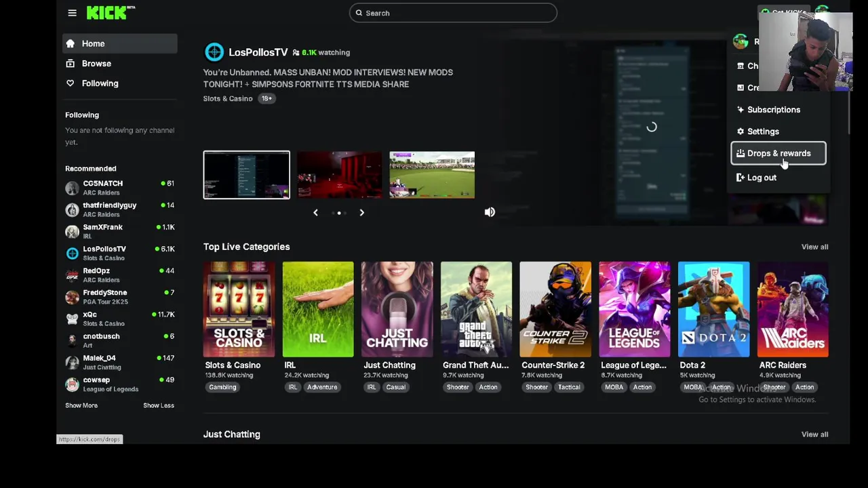Click the MOBA tag under League of Legends
This screenshot has width=868, height=488.
point(614,387)
